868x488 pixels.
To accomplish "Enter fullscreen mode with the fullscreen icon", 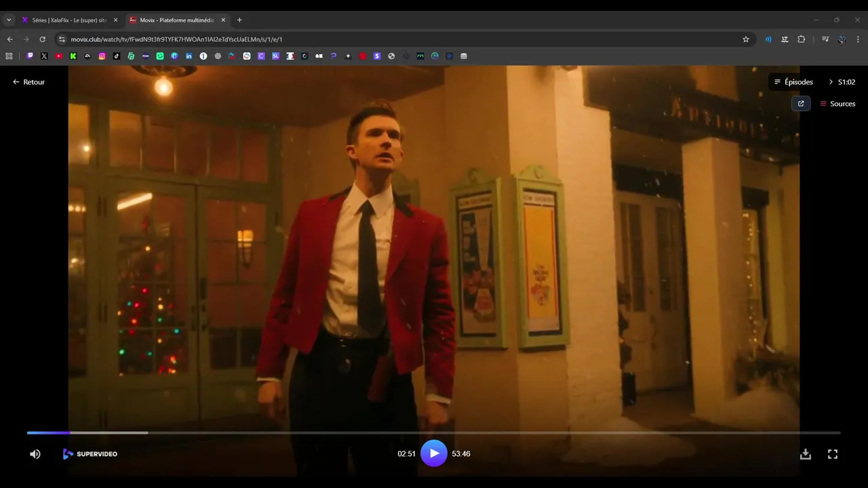I will click(833, 454).
